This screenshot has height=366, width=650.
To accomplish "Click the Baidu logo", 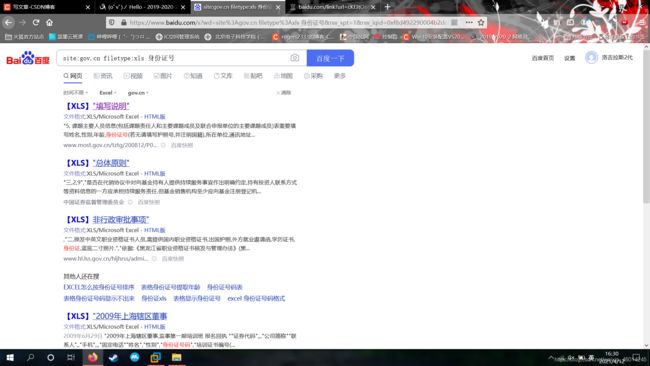I will click(x=28, y=58).
